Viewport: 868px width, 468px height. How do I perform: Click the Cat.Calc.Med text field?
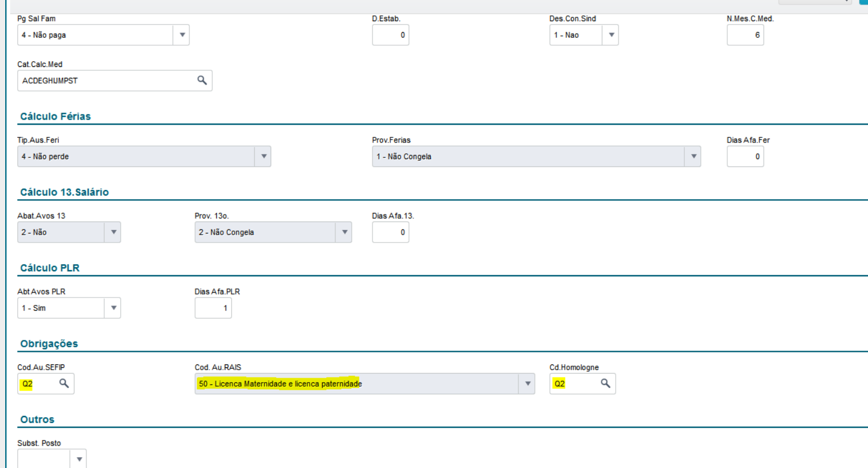[106, 81]
